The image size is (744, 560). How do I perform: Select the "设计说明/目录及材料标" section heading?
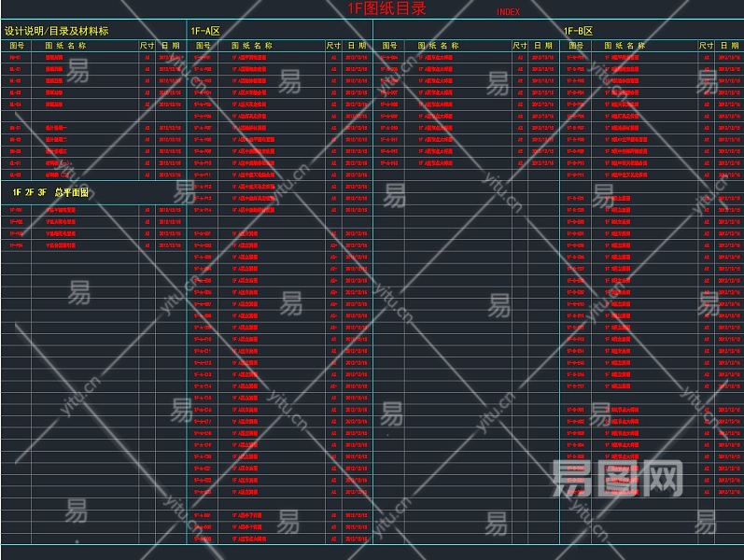[x=56, y=31]
